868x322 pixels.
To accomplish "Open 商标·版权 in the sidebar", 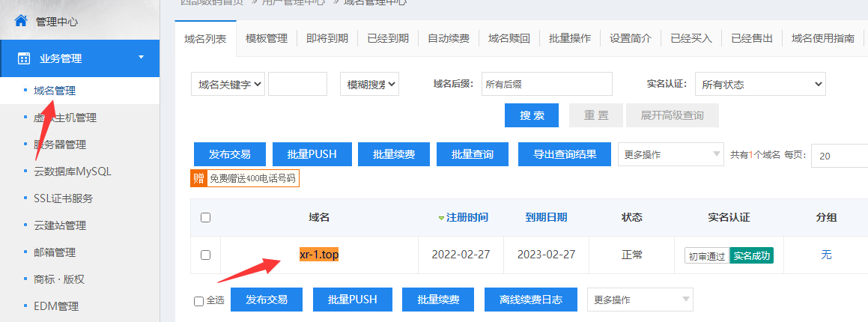I will coord(58,279).
